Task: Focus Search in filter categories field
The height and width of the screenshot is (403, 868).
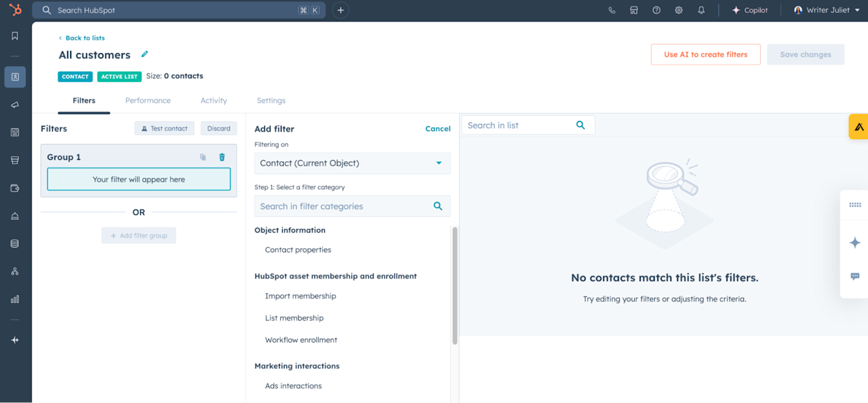Action: pyautogui.click(x=352, y=206)
